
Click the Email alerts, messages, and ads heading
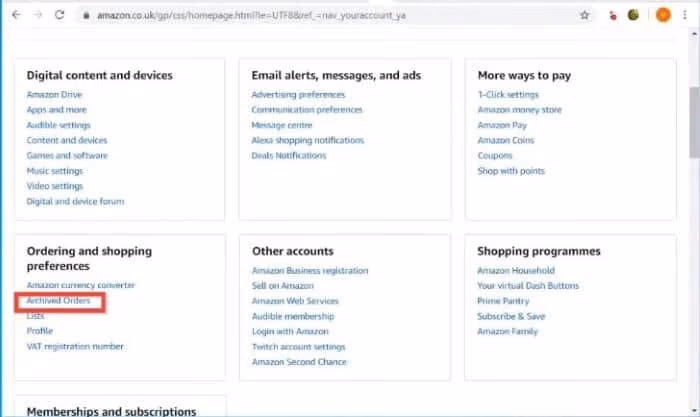click(336, 75)
